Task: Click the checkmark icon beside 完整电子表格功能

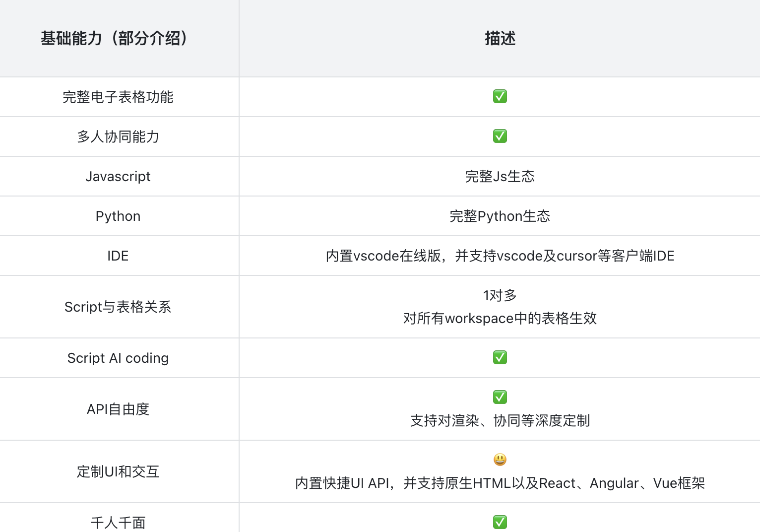Action: [500, 97]
